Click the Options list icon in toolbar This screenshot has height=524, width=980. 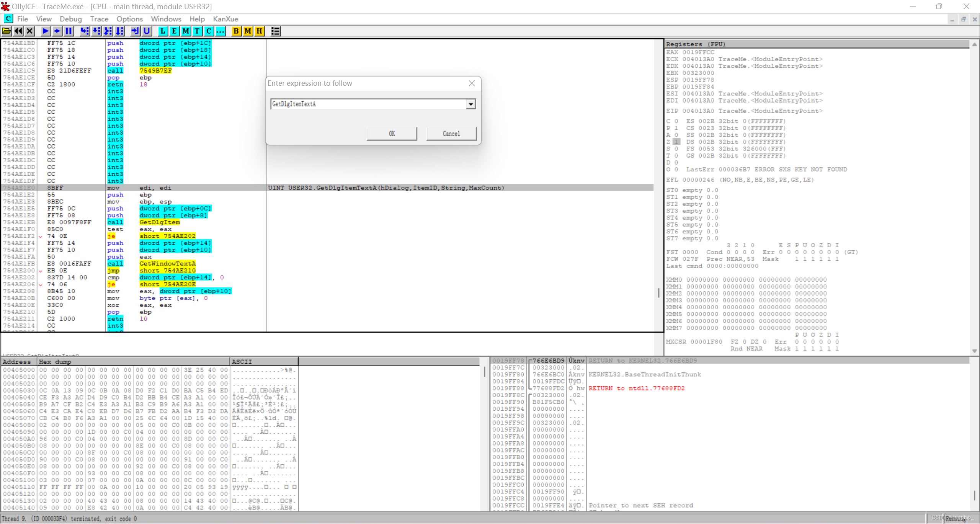click(x=275, y=31)
